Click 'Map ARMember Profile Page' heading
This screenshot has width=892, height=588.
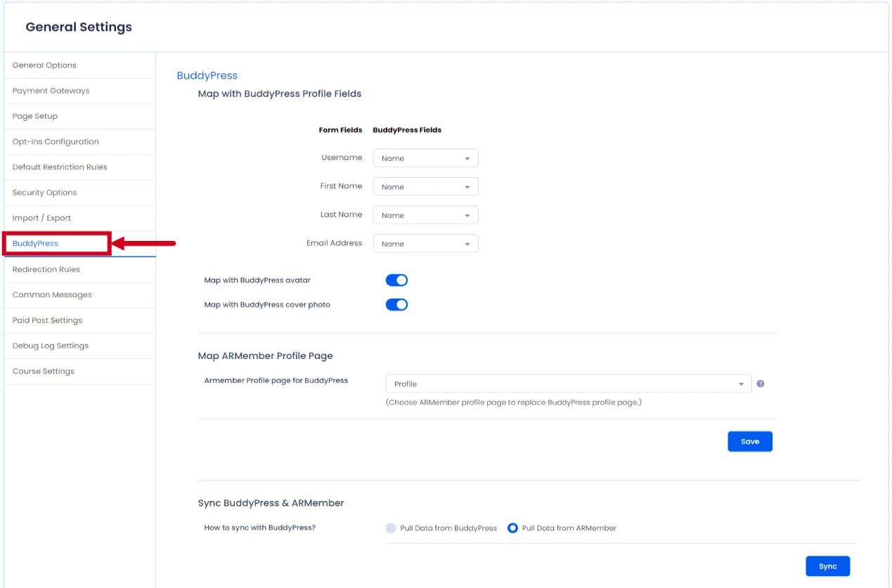[266, 356]
